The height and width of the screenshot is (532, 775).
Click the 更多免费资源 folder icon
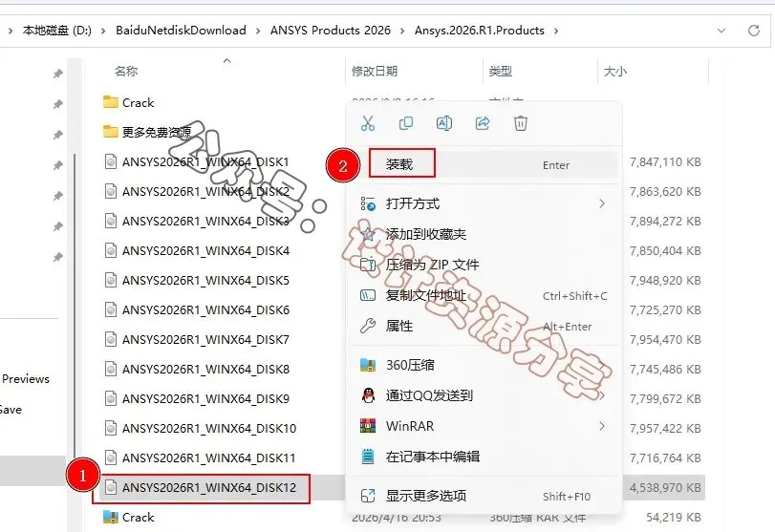point(111,132)
